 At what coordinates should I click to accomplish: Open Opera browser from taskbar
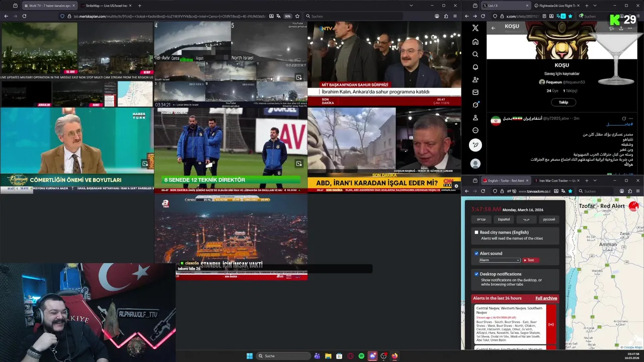[351, 356]
